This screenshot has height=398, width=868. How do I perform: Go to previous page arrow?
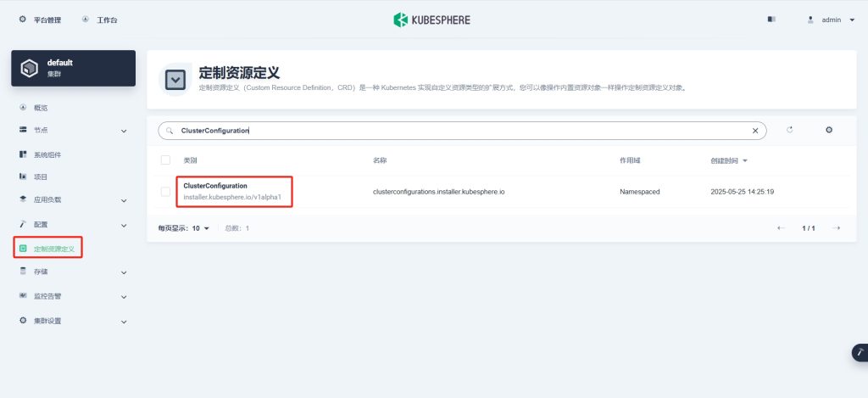click(x=781, y=228)
